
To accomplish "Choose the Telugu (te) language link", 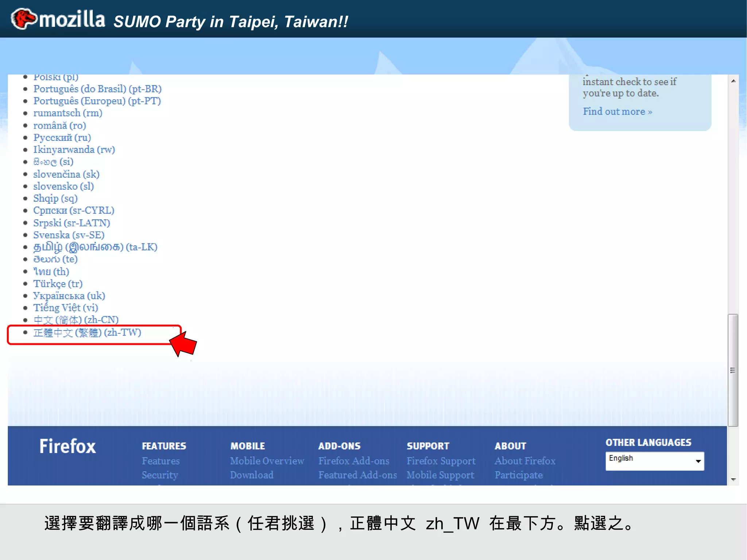I will (55, 259).
